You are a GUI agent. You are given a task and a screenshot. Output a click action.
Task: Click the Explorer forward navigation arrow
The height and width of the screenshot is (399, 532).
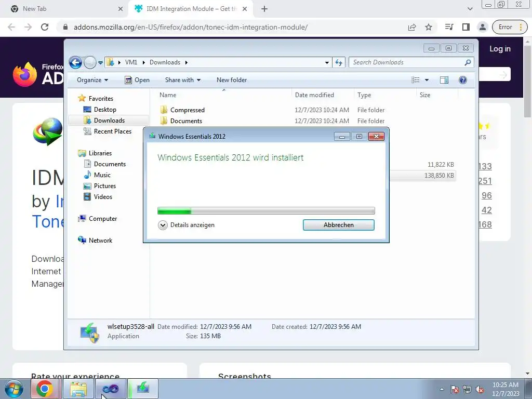click(90, 62)
